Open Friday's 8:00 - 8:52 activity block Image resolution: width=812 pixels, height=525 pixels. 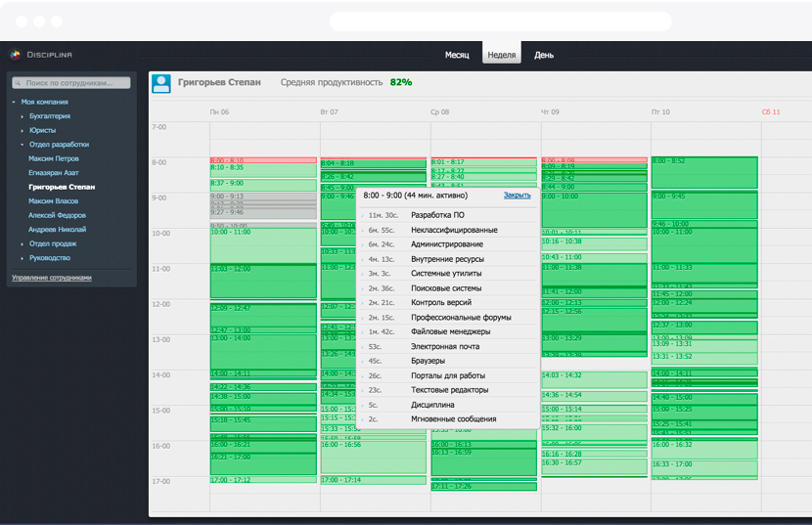[x=704, y=172]
